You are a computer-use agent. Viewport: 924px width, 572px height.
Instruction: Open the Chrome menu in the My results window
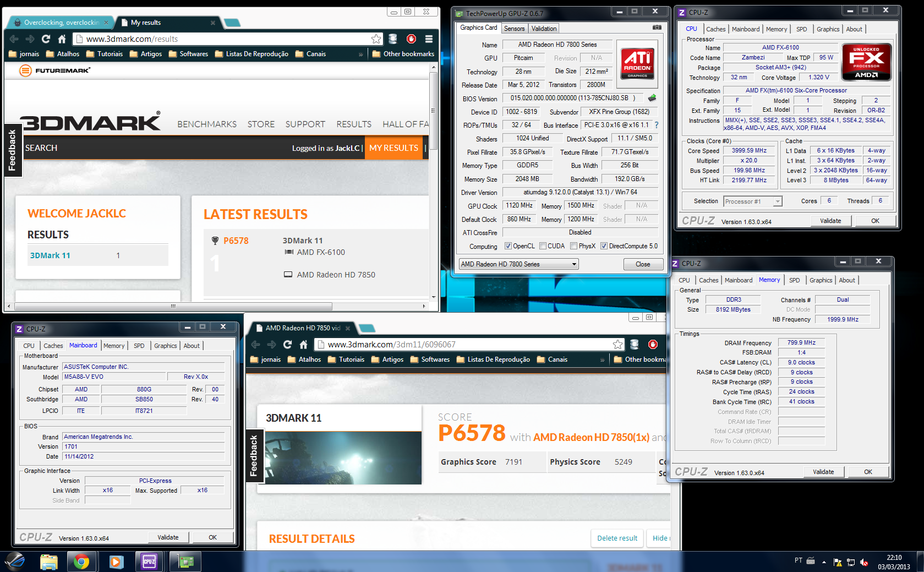[x=429, y=39]
